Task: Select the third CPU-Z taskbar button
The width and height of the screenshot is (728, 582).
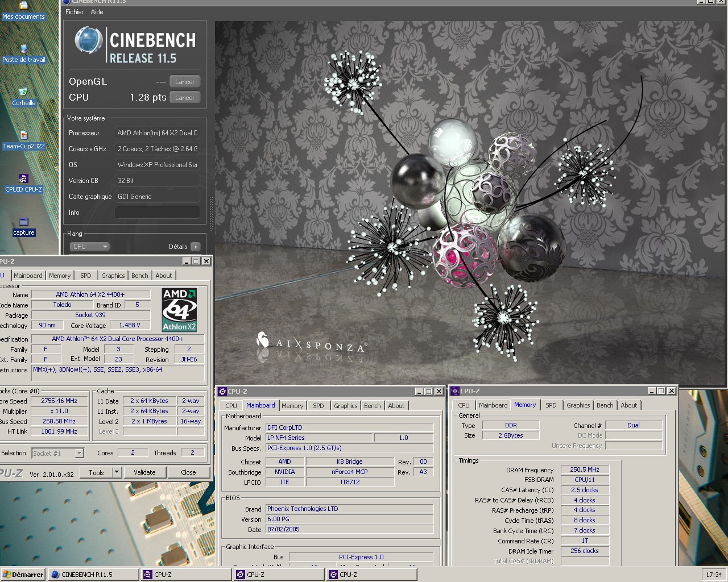Action: [x=372, y=575]
